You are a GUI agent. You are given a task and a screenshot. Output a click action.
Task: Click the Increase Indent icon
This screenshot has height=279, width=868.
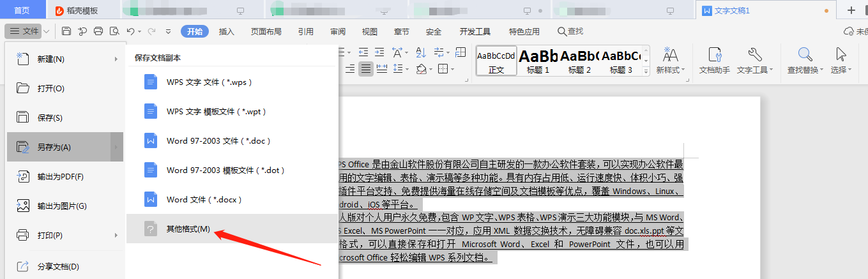(378, 52)
